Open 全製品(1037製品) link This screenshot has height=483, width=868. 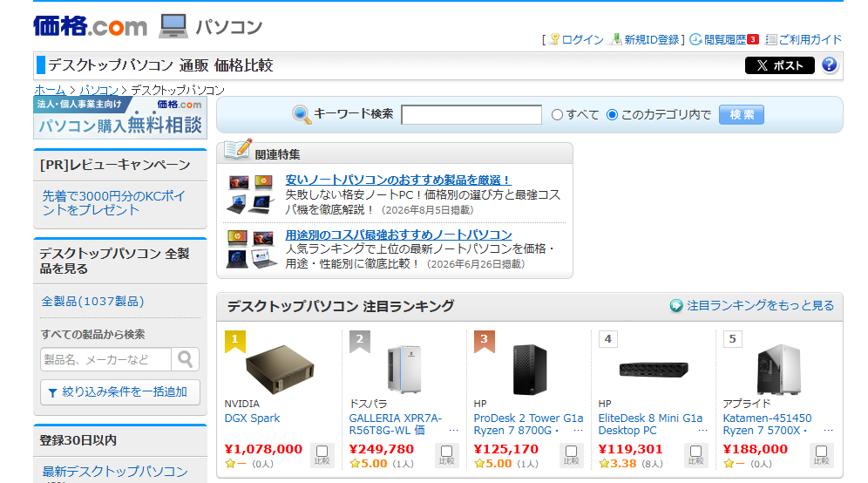point(92,302)
